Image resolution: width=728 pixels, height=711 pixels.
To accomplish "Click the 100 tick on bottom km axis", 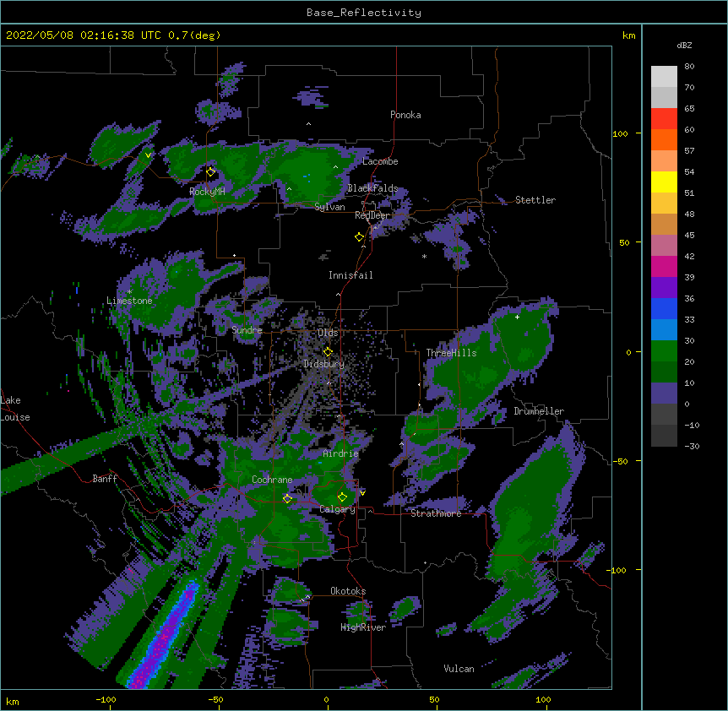I will point(543,699).
